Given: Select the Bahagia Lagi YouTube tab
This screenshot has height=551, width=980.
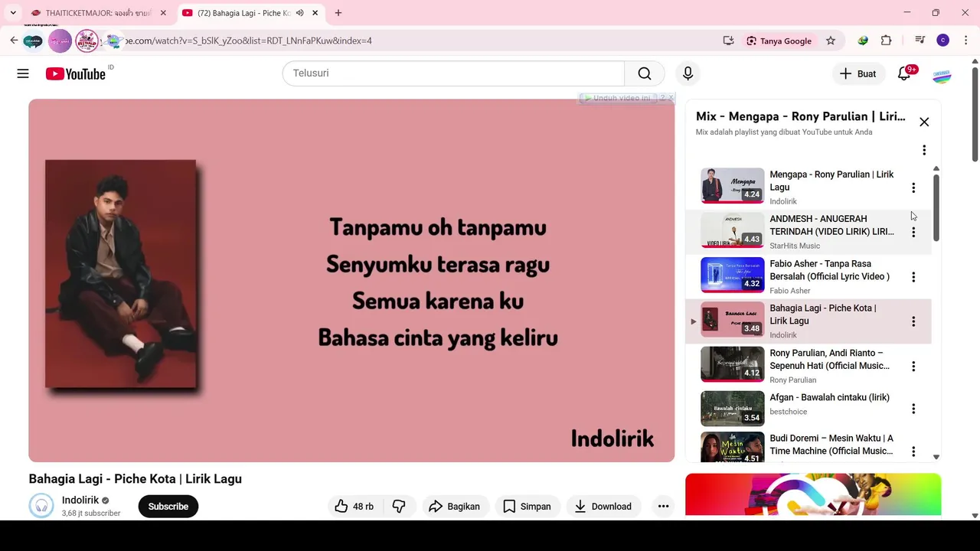Looking at the screenshot, I should point(243,13).
